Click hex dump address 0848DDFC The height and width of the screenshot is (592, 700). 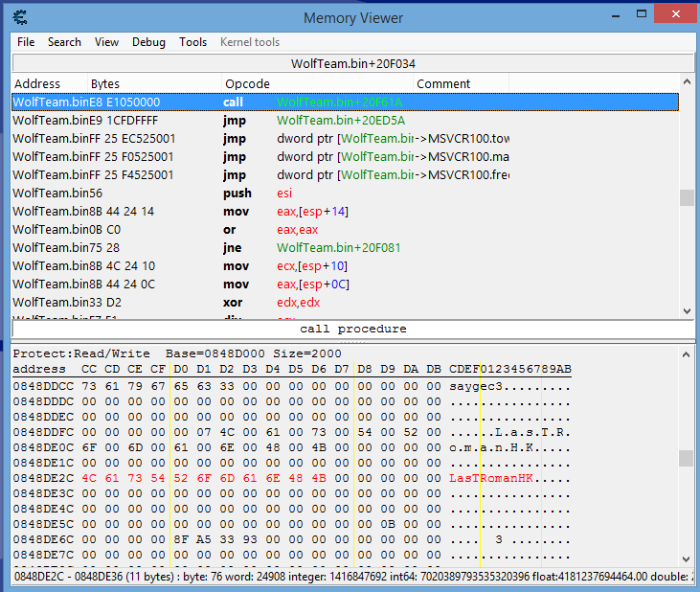(x=43, y=432)
